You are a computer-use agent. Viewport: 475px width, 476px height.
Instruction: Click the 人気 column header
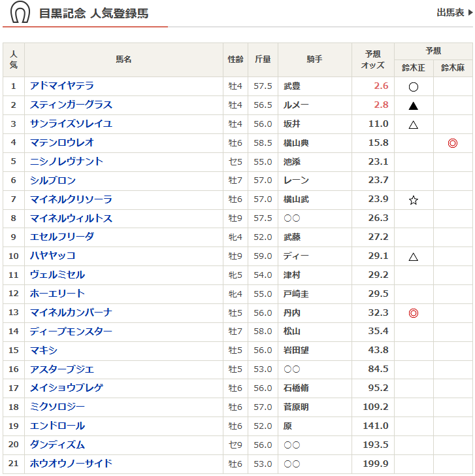14,59
